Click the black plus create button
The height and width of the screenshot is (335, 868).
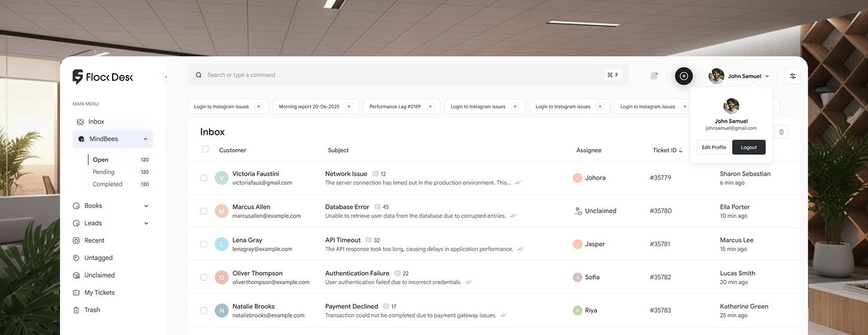pyautogui.click(x=684, y=76)
